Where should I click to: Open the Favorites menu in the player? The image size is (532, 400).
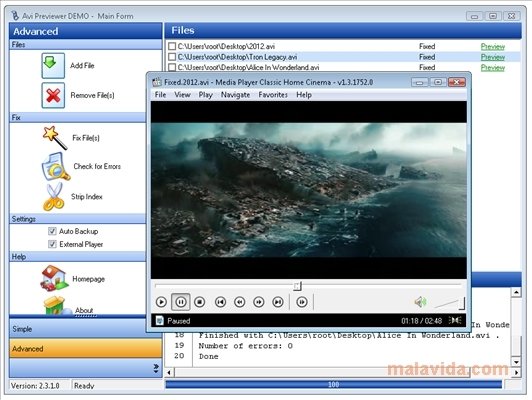point(273,95)
